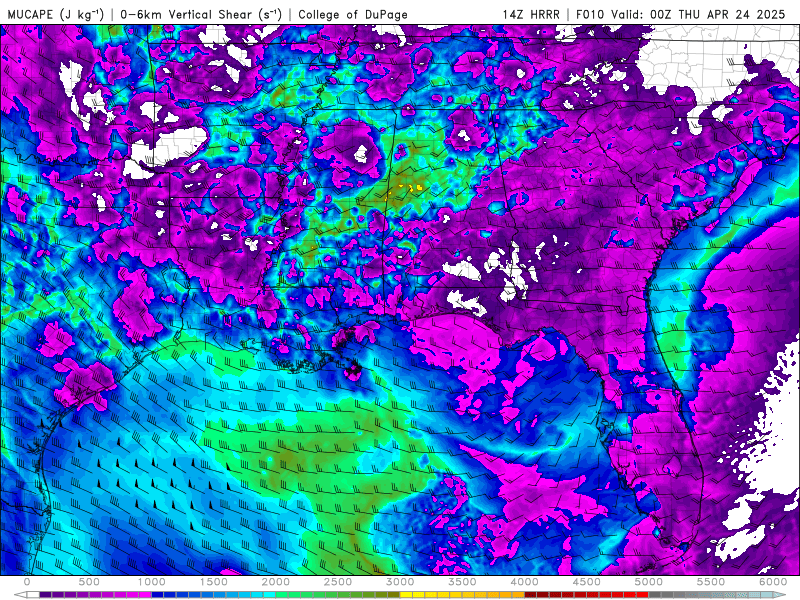
Task: Click the 1500 label on the color scale
Action: pos(214,582)
